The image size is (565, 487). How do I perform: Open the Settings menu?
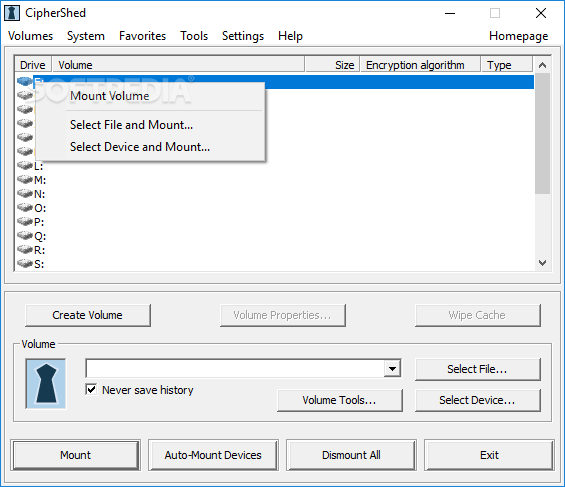tap(243, 36)
